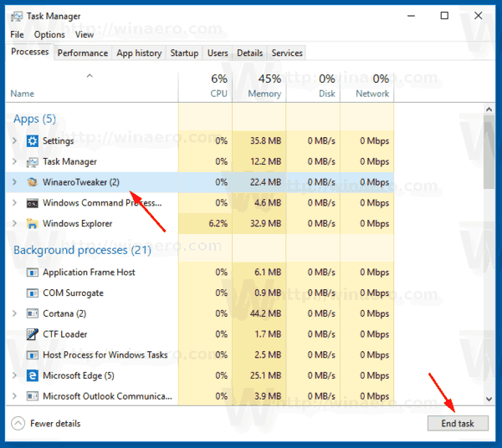Click the WinaeroTweaker app icon
Screen dimensions: 502x448
pos(33,182)
